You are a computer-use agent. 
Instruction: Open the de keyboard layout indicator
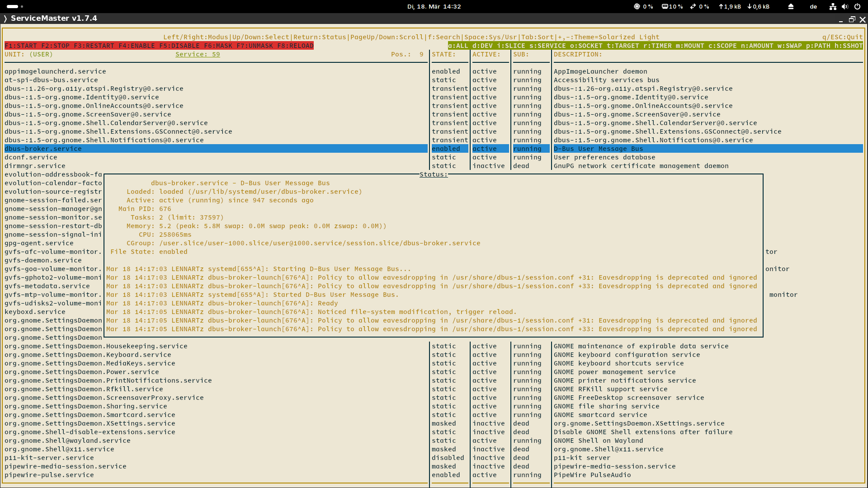(813, 6)
